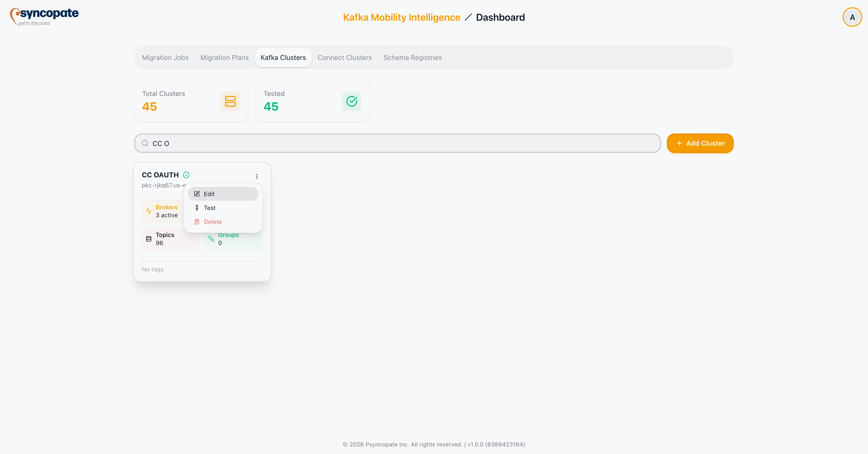Click the orange server icon in Total Clusters
This screenshot has height=454, width=868.
230,101
